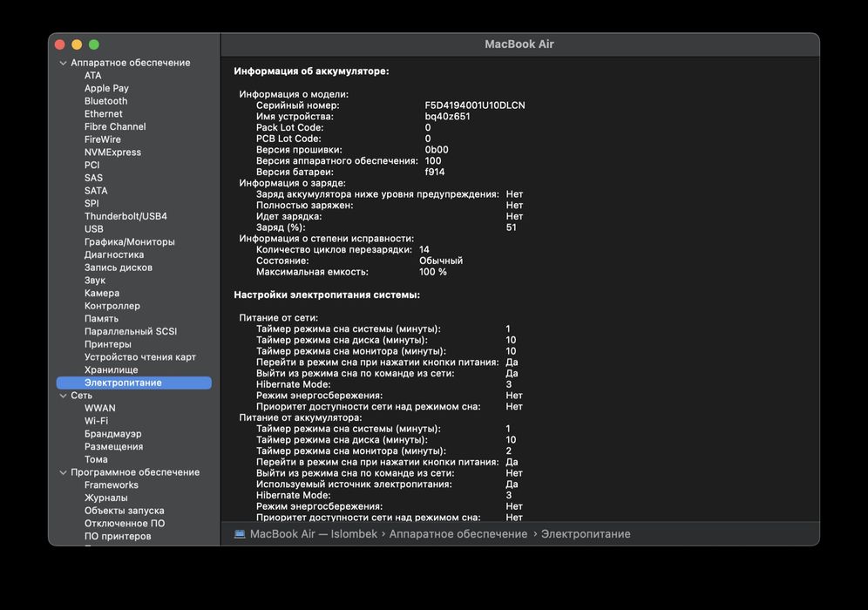The image size is (868, 610).
Task: Select Брандмауэр in network section
Action: [113, 433]
